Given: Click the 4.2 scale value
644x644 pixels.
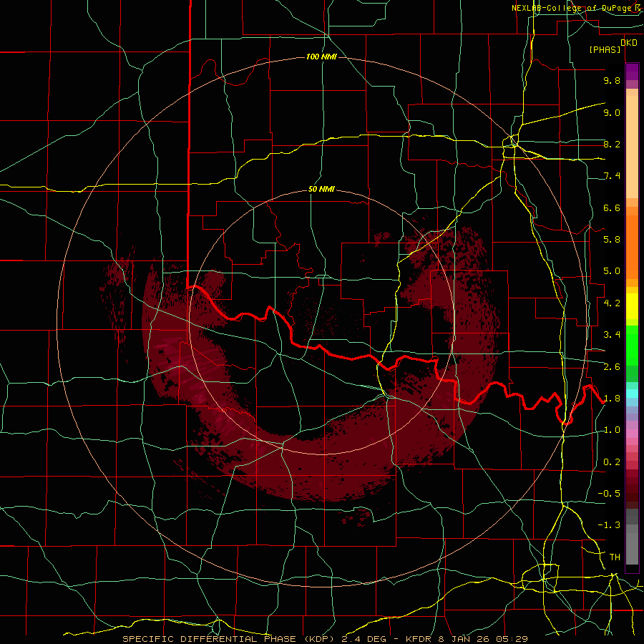Looking at the screenshot, I should tap(612, 303).
